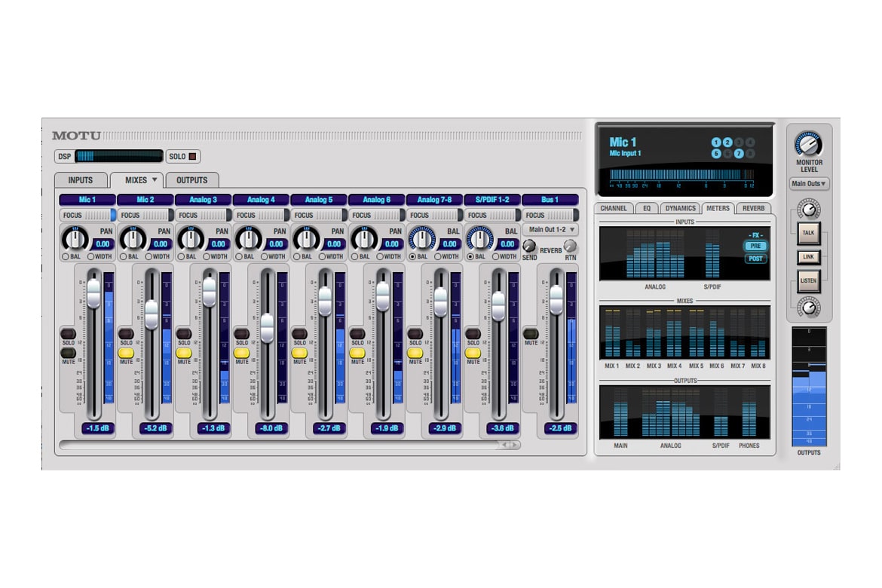The height and width of the screenshot is (588, 882).
Task: Open the DYNAMICS tab
Action: coord(680,208)
